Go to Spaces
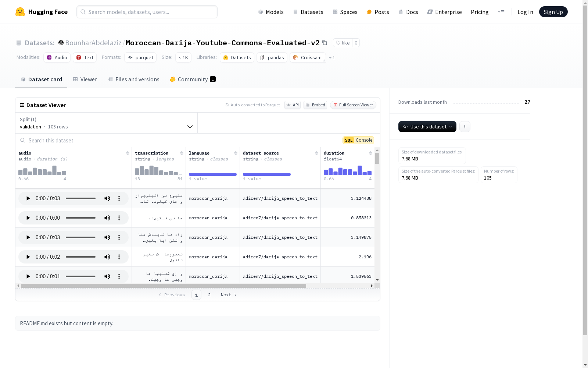Screen dimensions: 588x368 (345, 12)
